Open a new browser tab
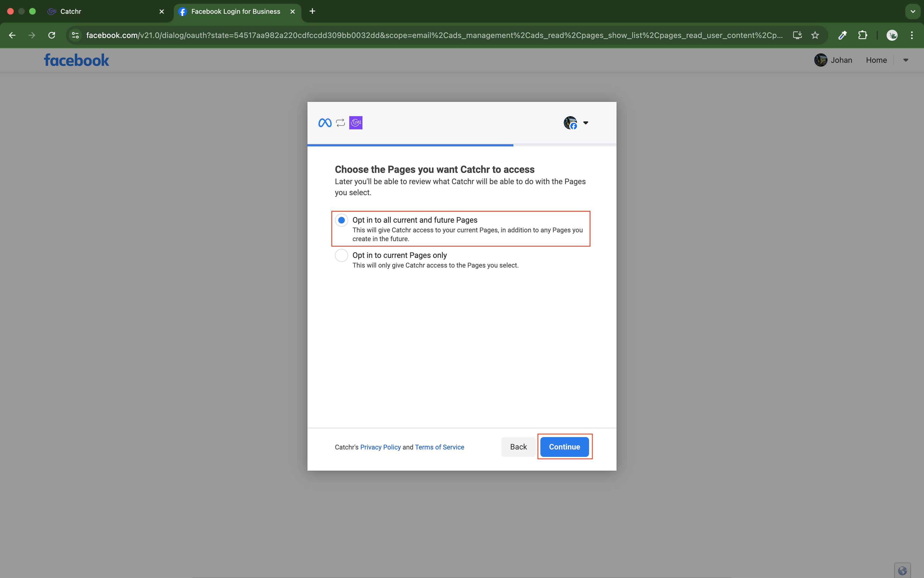 [x=312, y=12]
